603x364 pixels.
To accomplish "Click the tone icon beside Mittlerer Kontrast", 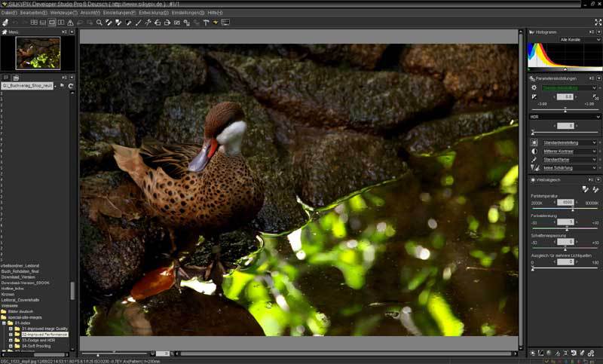I will point(534,151).
